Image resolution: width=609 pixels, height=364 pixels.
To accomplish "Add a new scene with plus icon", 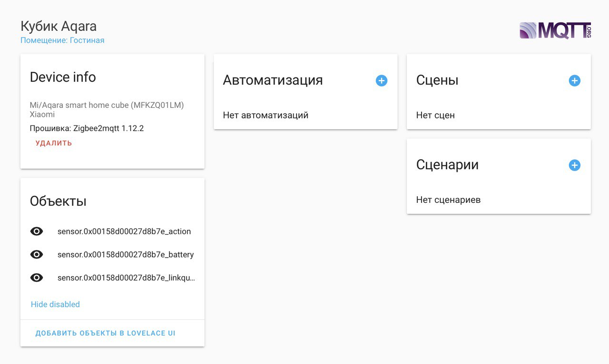I will pyautogui.click(x=575, y=81).
